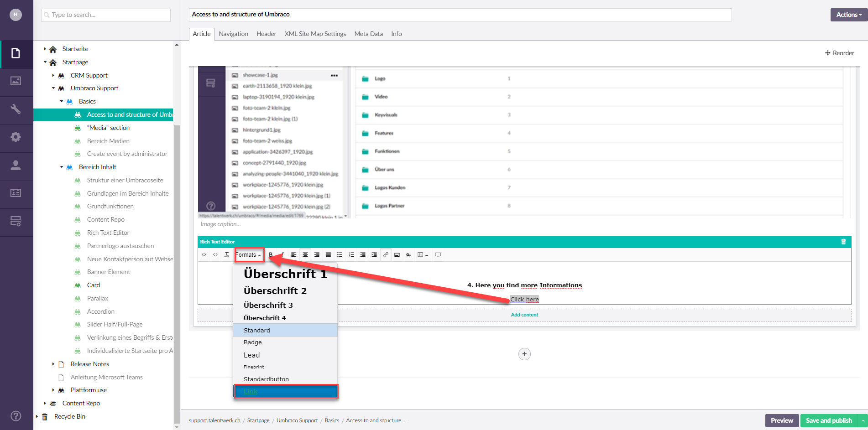Open the Developer gear section in the sidebar
Screen dimensions: 868x430
coord(16,137)
